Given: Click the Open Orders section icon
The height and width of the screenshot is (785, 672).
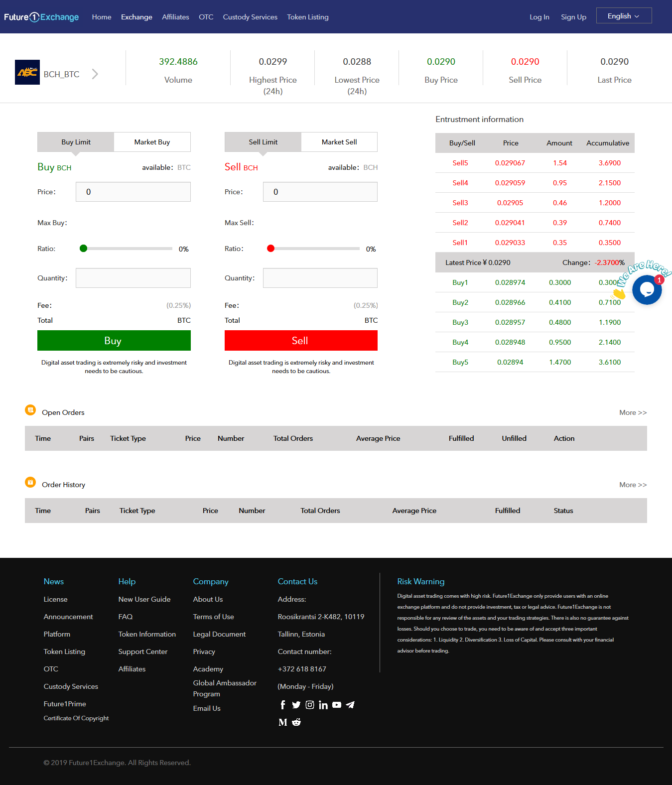Looking at the screenshot, I should [x=30, y=410].
